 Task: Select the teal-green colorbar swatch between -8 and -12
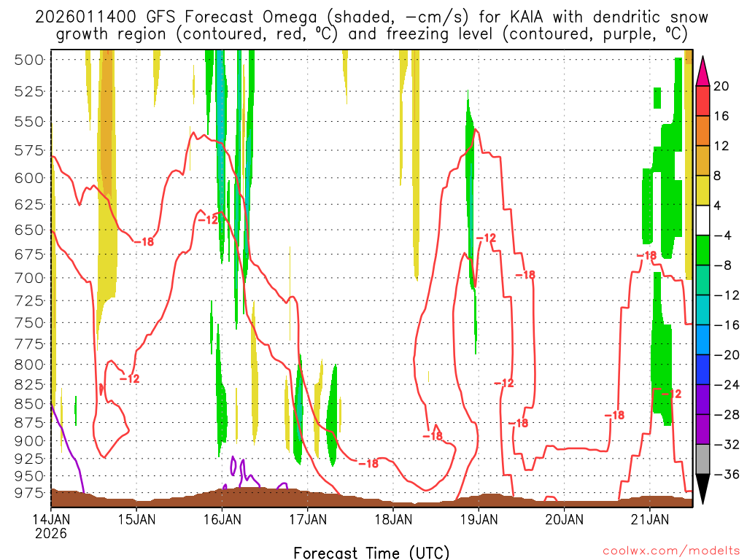pyautogui.click(x=703, y=280)
